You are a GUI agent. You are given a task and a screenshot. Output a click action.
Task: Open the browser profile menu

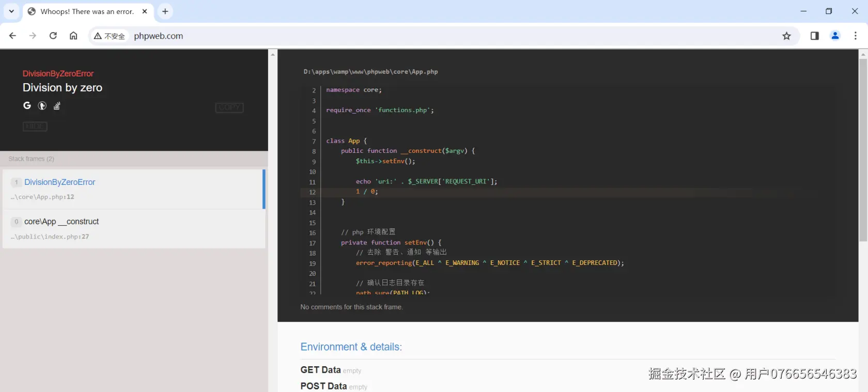[x=835, y=36]
